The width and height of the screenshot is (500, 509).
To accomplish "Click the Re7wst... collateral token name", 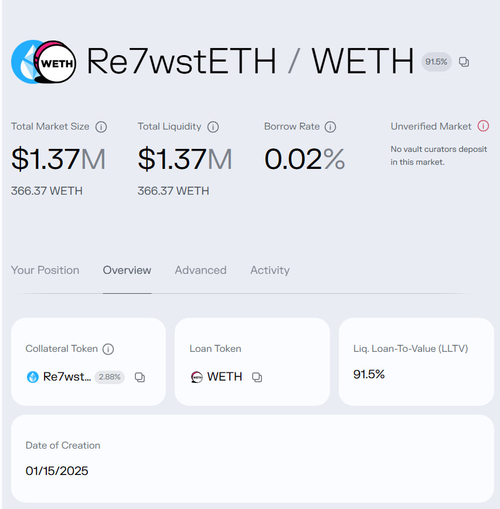I will pos(67,377).
